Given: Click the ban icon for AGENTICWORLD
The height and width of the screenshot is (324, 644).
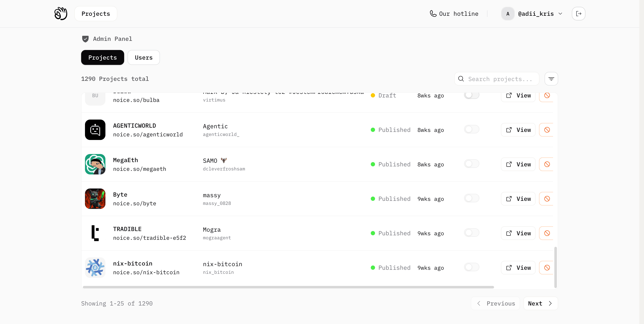Looking at the screenshot, I should [x=547, y=130].
